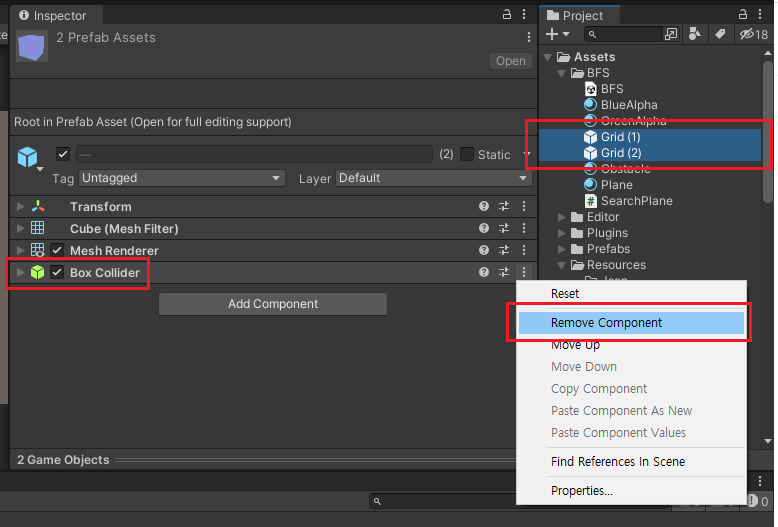
Task: Click the Add Component button
Action: point(273,304)
